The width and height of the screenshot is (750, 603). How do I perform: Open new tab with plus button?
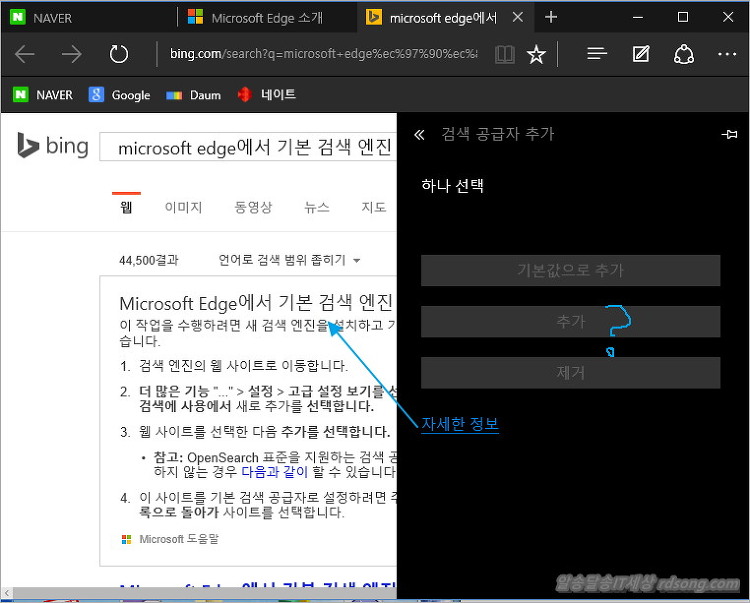pyautogui.click(x=551, y=17)
